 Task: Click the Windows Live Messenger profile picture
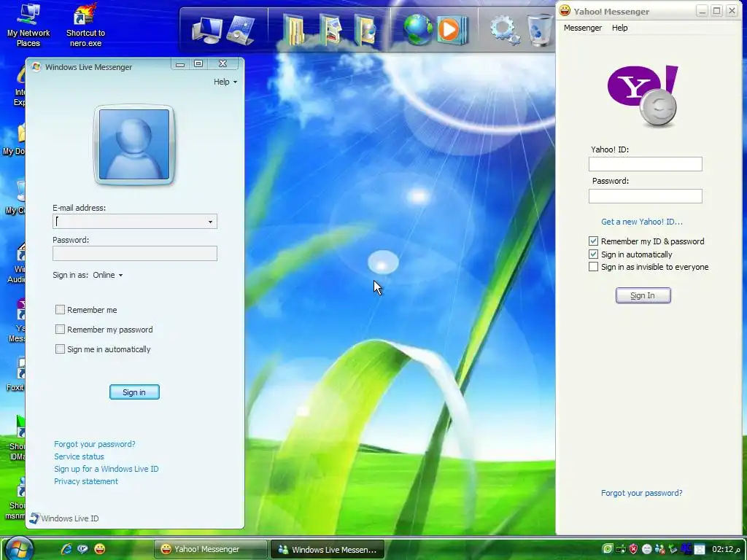(x=134, y=144)
